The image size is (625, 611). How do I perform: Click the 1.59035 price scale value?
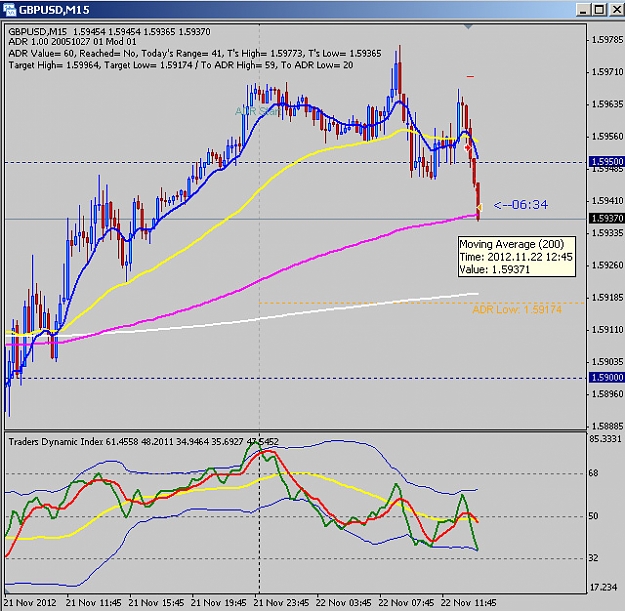point(607,361)
